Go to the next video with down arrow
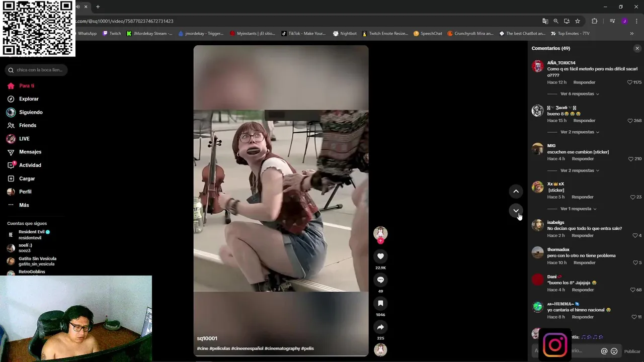The width and height of the screenshot is (644, 362). click(x=516, y=211)
